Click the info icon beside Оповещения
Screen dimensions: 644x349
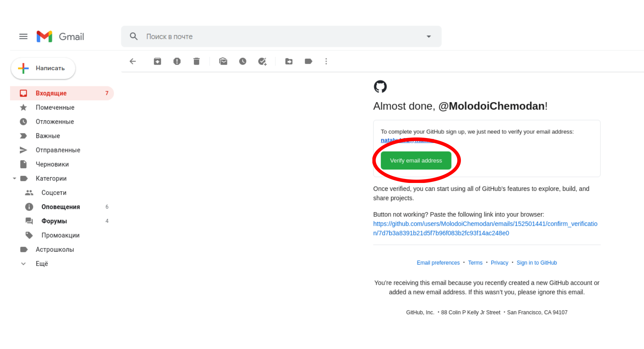(29, 207)
